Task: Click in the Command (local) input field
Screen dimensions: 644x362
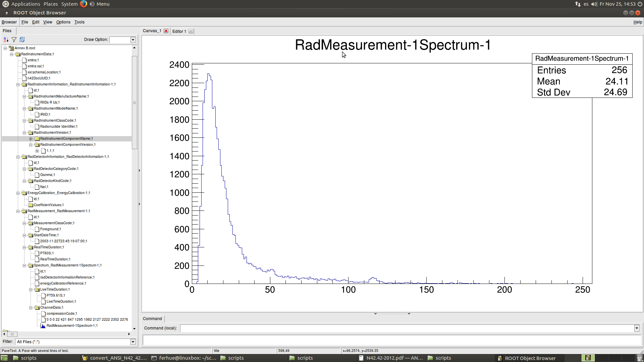Action: (407, 328)
